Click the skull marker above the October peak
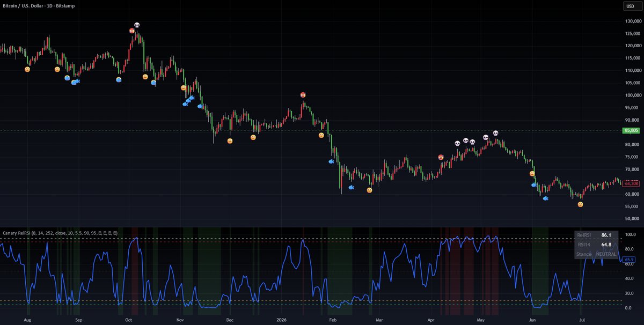The height and width of the screenshot is (325, 644). coord(137,25)
